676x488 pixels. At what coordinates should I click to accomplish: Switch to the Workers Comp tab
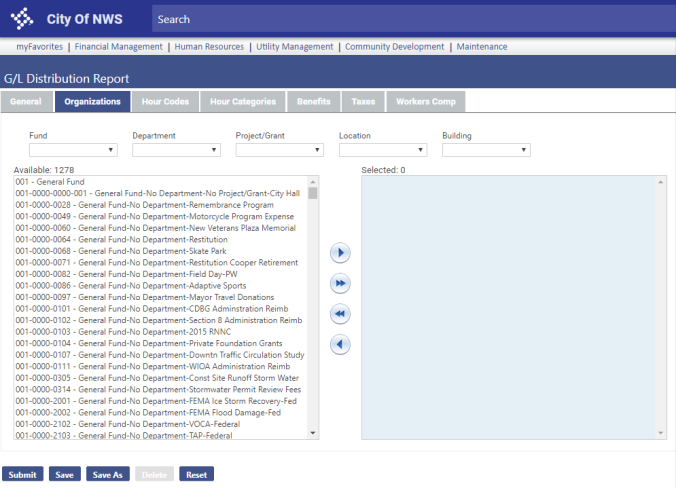coord(427,102)
